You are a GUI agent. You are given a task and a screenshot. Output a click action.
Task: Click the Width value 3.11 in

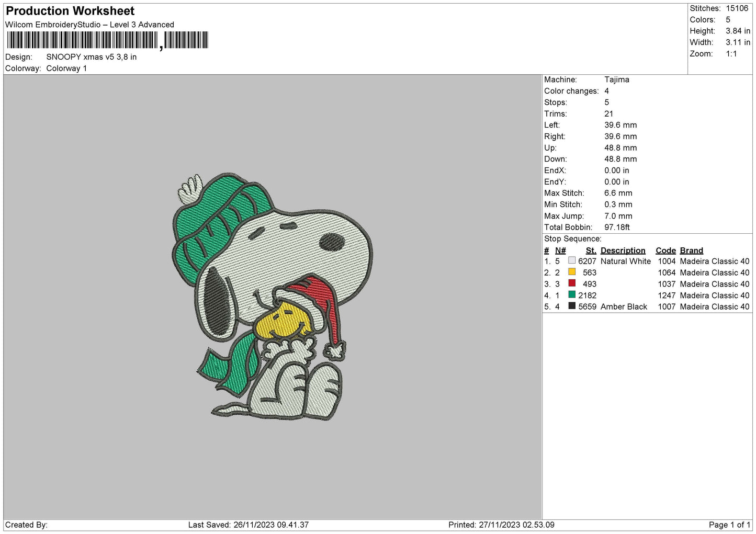[738, 42]
